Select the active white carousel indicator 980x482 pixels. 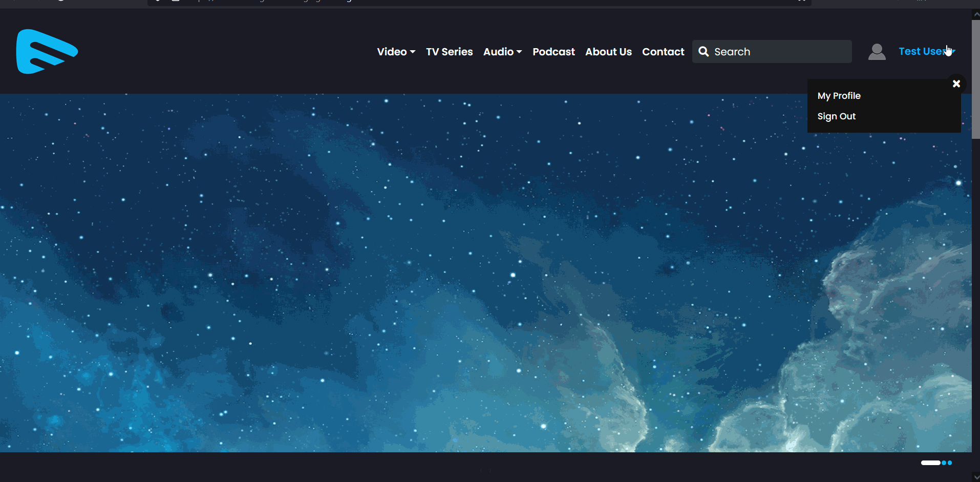pos(930,463)
